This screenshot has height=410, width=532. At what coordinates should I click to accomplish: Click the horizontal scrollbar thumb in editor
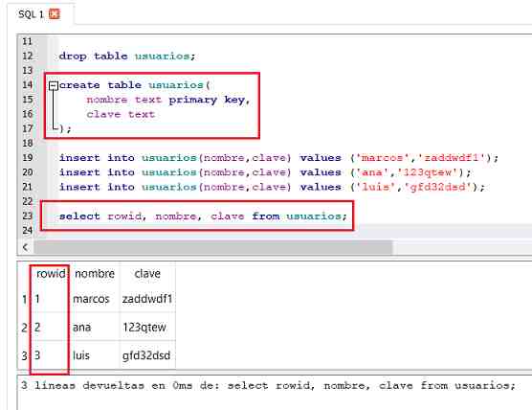click(213, 247)
